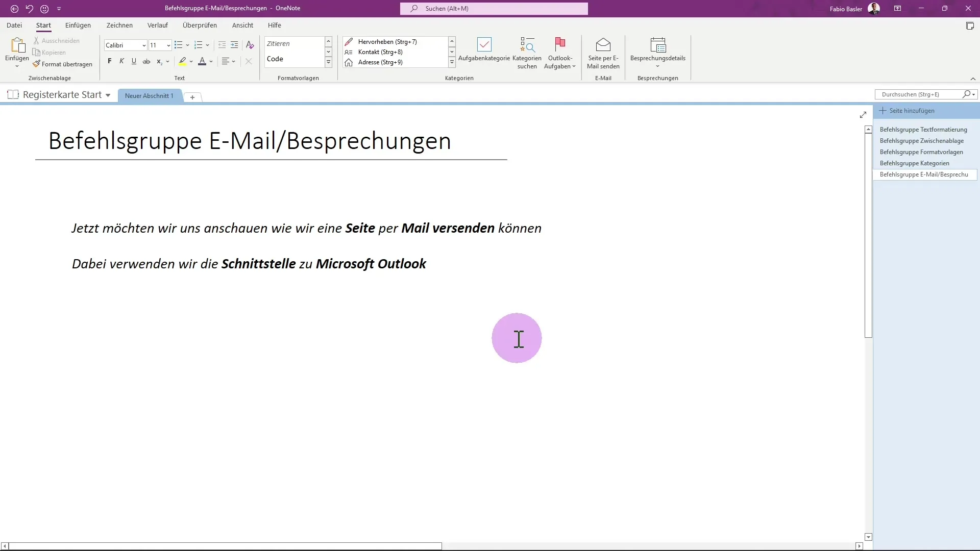
Task: Open highlight color dropdown arrow
Action: click(x=191, y=61)
